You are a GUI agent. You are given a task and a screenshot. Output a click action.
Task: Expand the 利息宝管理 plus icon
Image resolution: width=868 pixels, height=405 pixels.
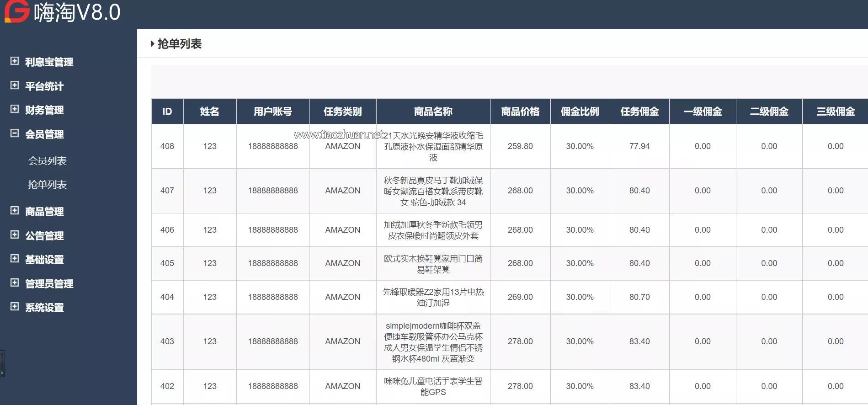click(15, 61)
